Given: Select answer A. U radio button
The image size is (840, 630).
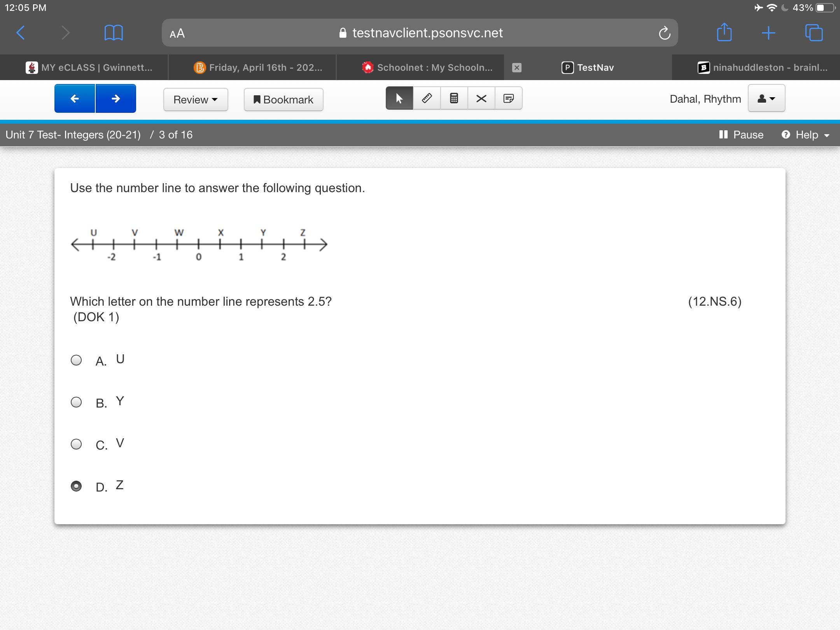Looking at the screenshot, I should coord(76,360).
